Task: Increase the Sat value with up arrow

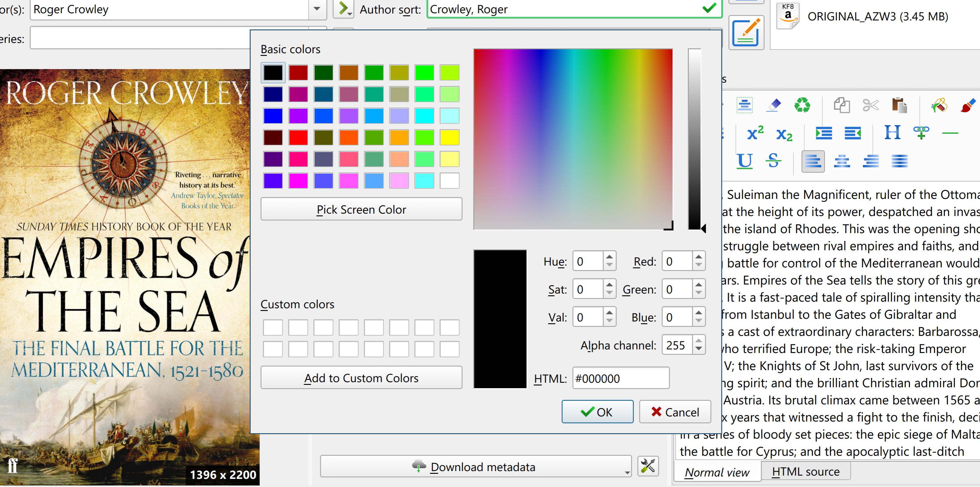Action: click(x=609, y=285)
